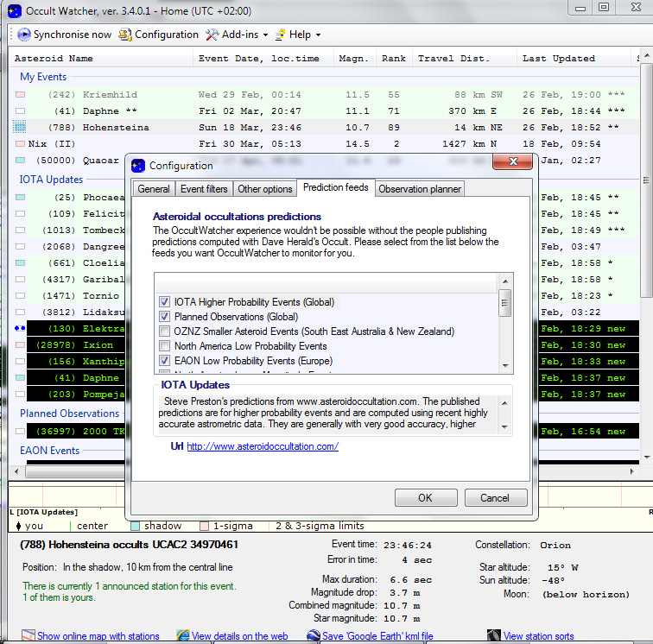This screenshot has width=653, height=644.
Task: Click the feeds list scroll-up arrow
Action: click(505, 281)
